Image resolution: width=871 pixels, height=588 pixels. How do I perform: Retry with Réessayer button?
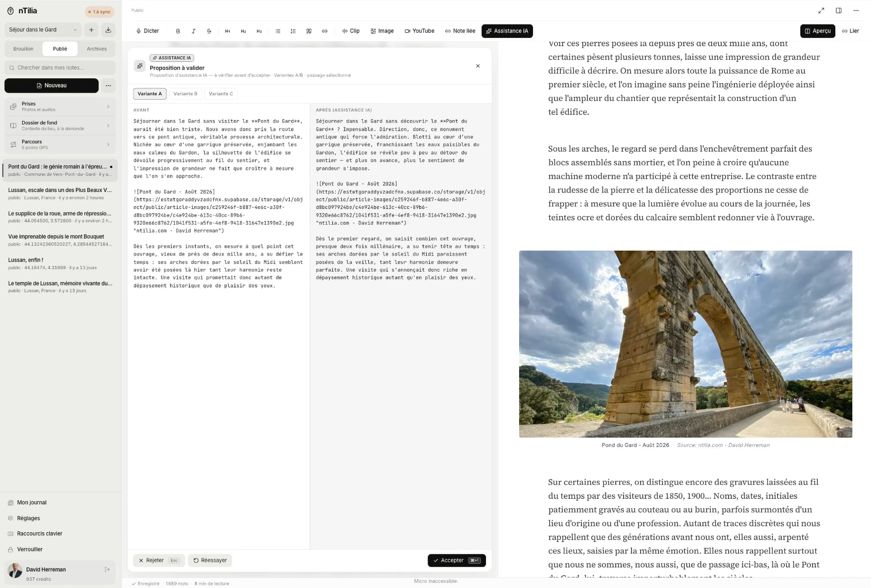click(210, 560)
